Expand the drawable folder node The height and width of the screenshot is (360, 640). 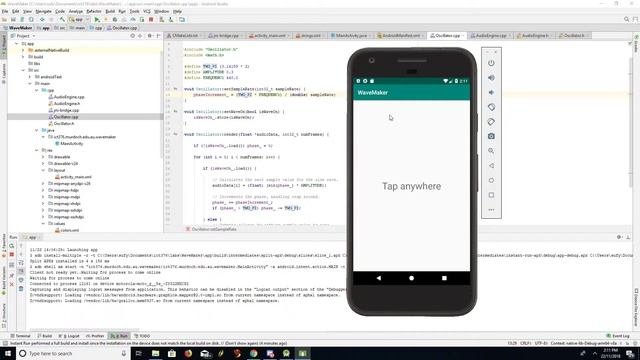pyautogui.click(x=43, y=157)
